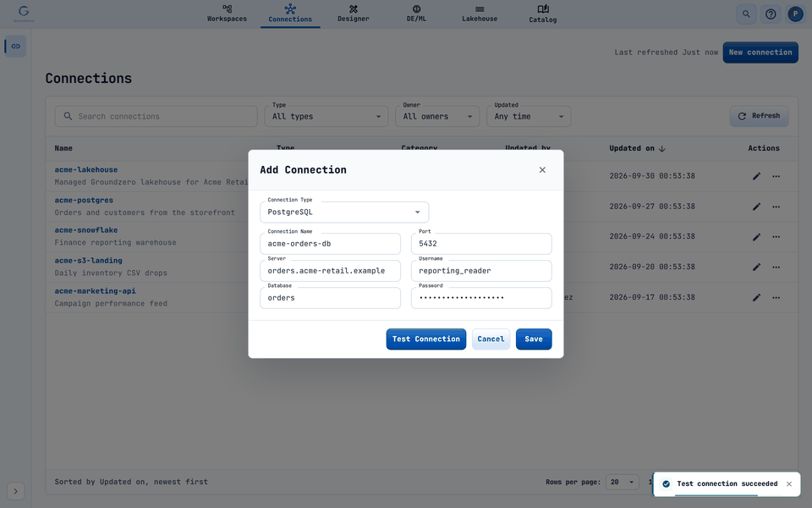Viewport: 812px width, 508px height.
Task: Click the Name column header
Action: (x=63, y=148)
